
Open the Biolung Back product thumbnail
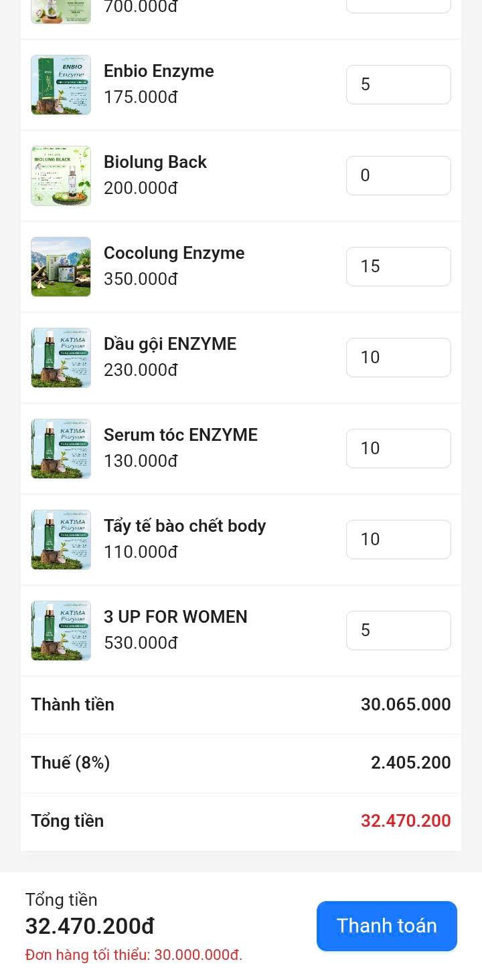pyautogui.click(x=61, y=176)
